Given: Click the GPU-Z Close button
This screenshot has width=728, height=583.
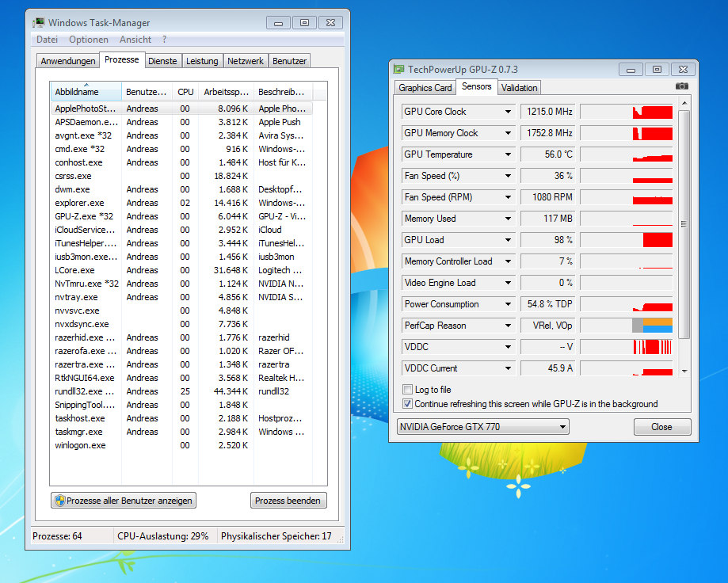Looking at the screenshot, I should coord(661,427).
